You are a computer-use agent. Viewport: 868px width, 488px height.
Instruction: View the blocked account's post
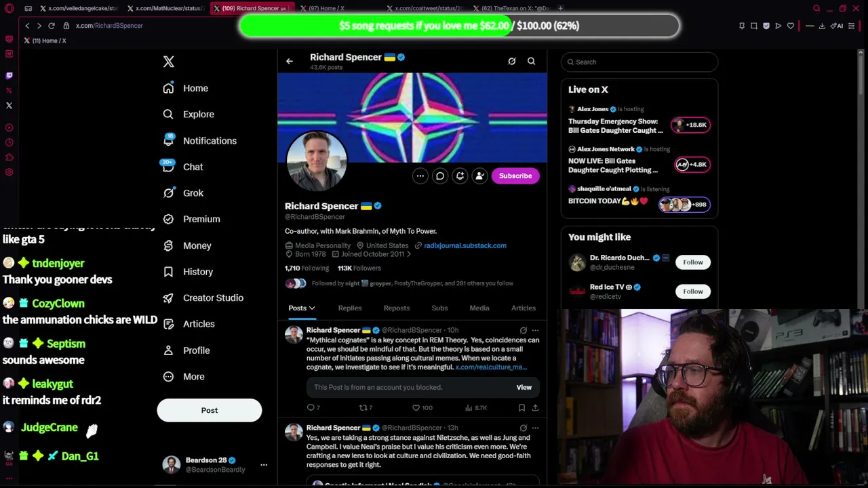coord(524,388)
